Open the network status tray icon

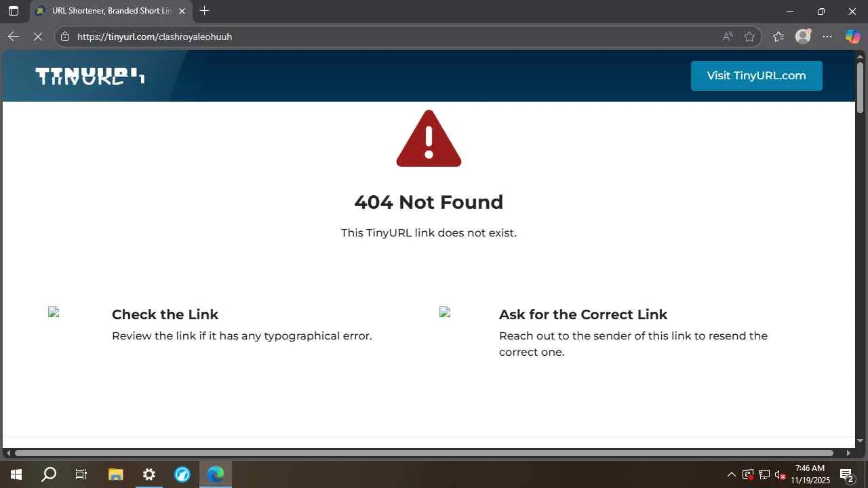click(x=764, y=474)
